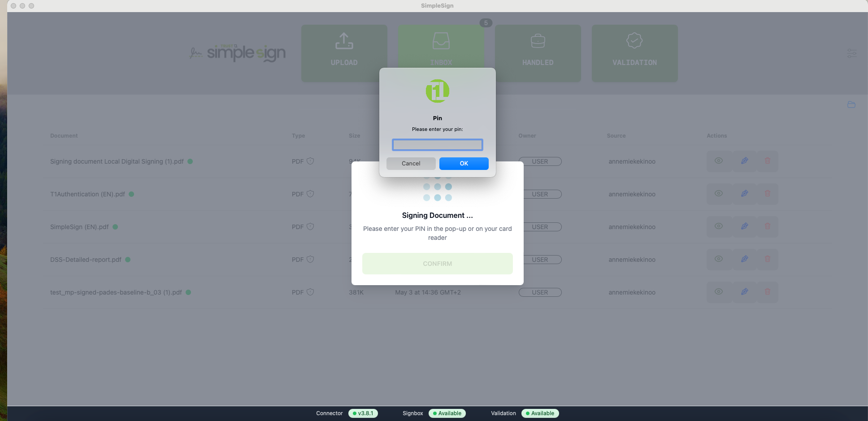The height and width of the screenshot is (421, 868).
Task: Click source annemiekekinoo in SimpleSign (EN).pdf row
Action: point(632,227)
